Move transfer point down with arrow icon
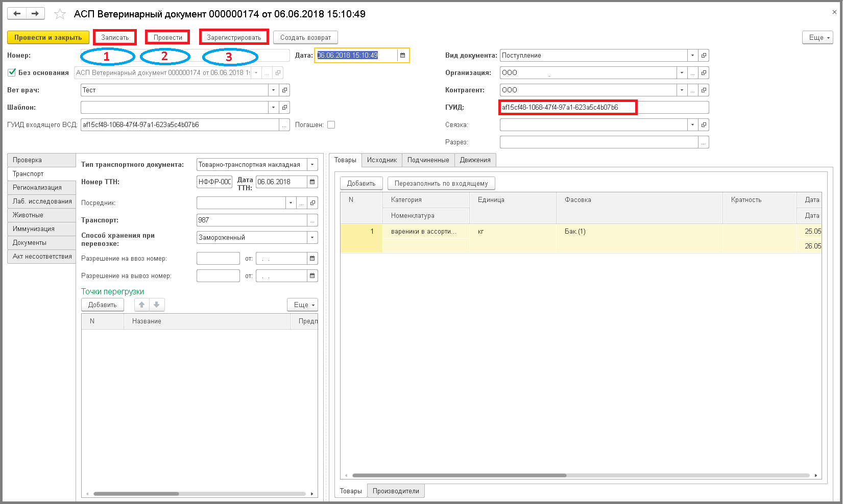This screenshot has width=843, height=504. (157, 305)
